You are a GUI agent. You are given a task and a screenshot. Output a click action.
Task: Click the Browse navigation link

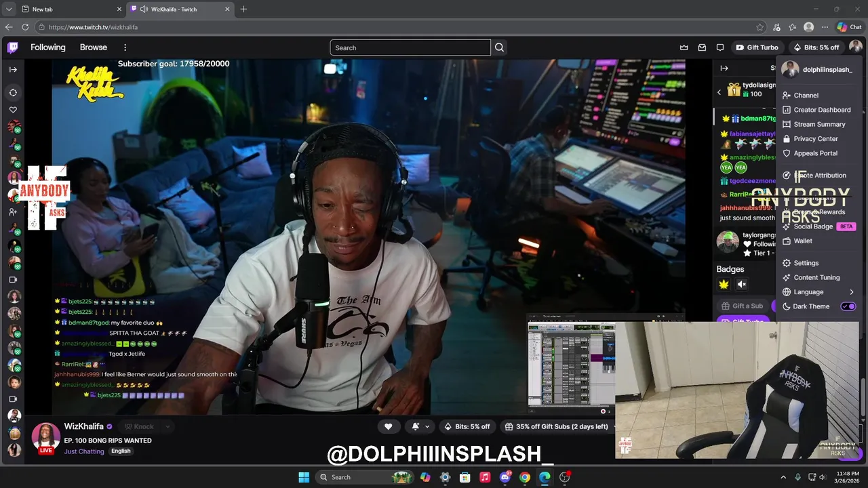coord(94,47)
